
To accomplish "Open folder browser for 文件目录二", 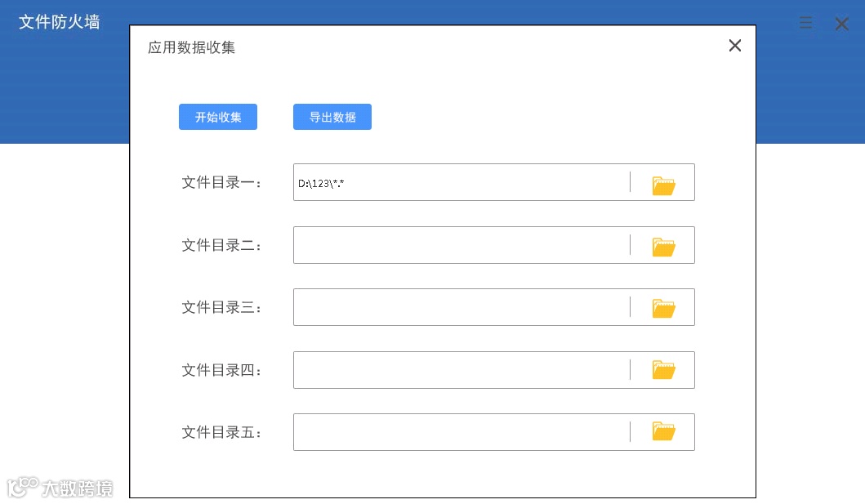I will (x=663, y=245).
